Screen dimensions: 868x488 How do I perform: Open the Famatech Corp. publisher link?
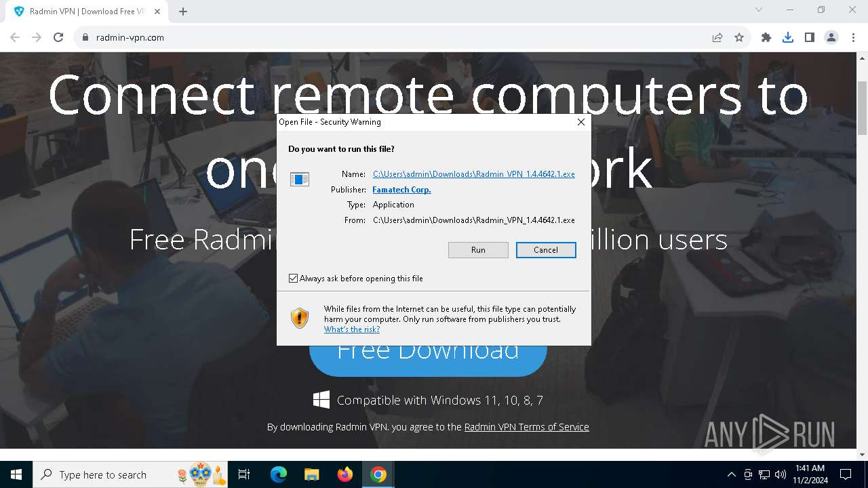[x=401, y=190]
